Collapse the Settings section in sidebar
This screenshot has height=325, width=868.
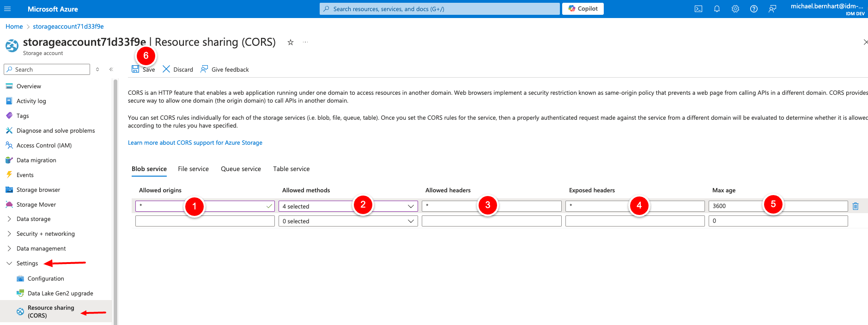coord(9,264)
